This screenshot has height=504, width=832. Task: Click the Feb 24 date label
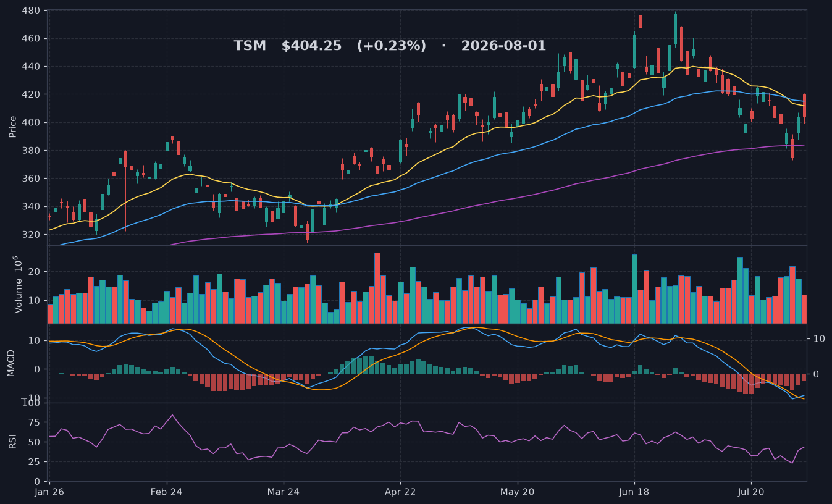tap(167, 492)
